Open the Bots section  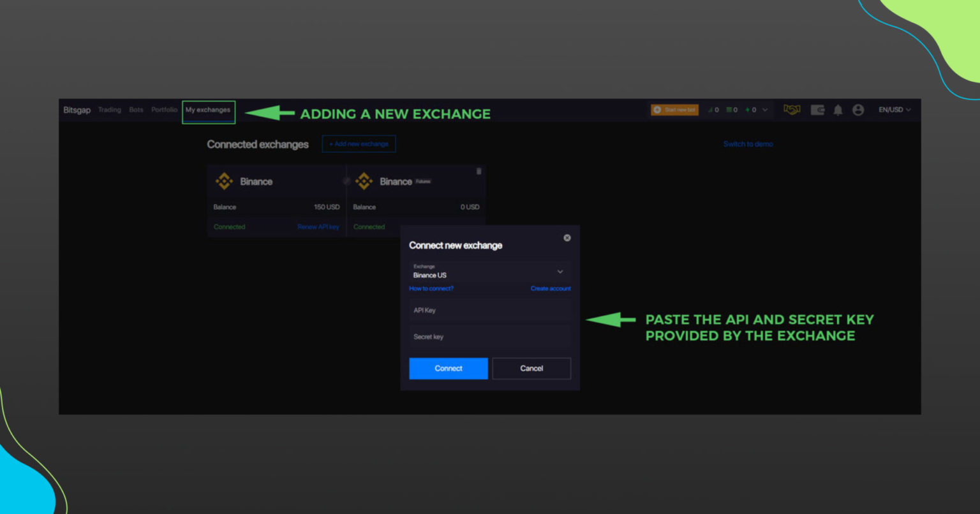pyautogui.click(x=136, y=110)
